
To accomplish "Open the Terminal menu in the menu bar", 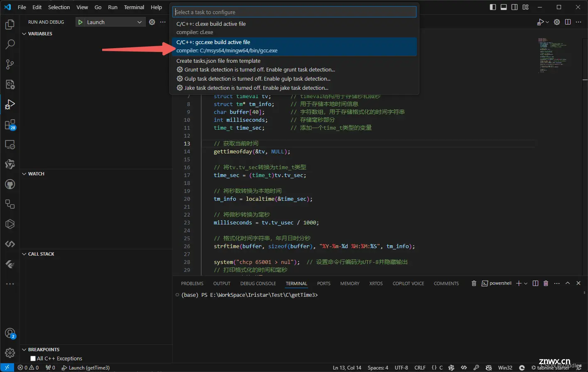I will 134,7.
